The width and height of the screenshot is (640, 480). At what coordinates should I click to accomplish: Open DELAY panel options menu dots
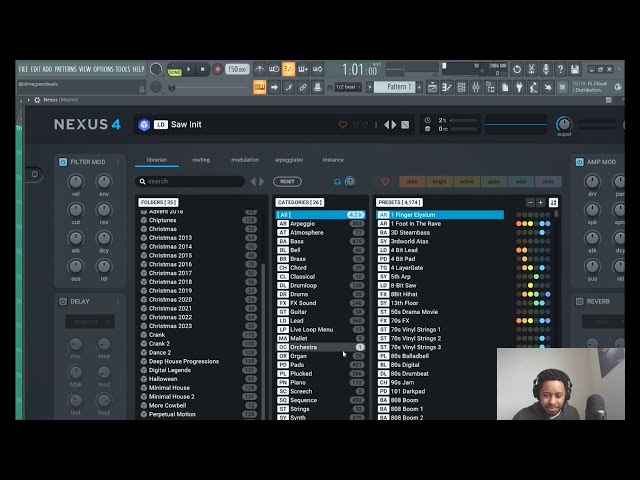point(118,302)
